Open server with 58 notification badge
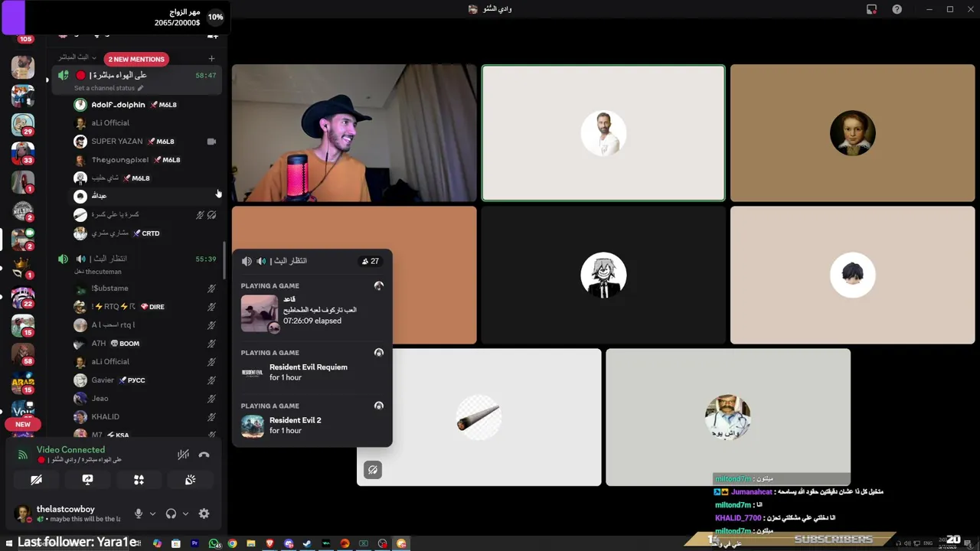This screenshot has width=980, height=551. click(x=23, y=354)
